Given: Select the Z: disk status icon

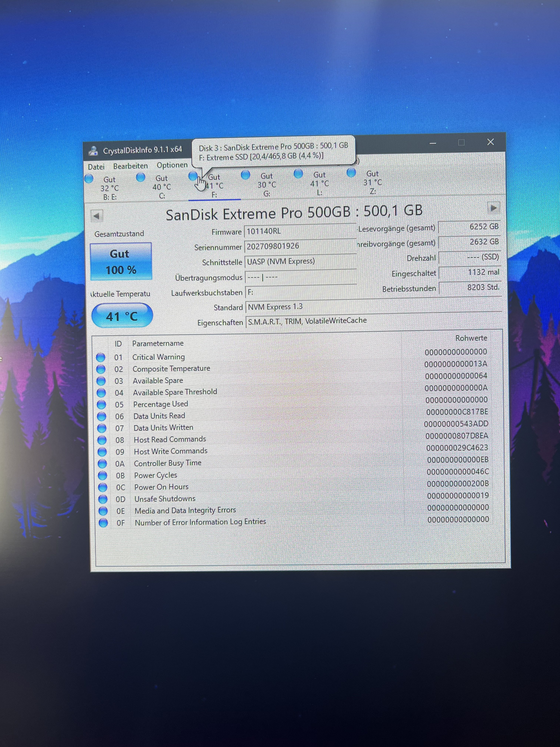Looking at the screenshot, I should 351,173.
